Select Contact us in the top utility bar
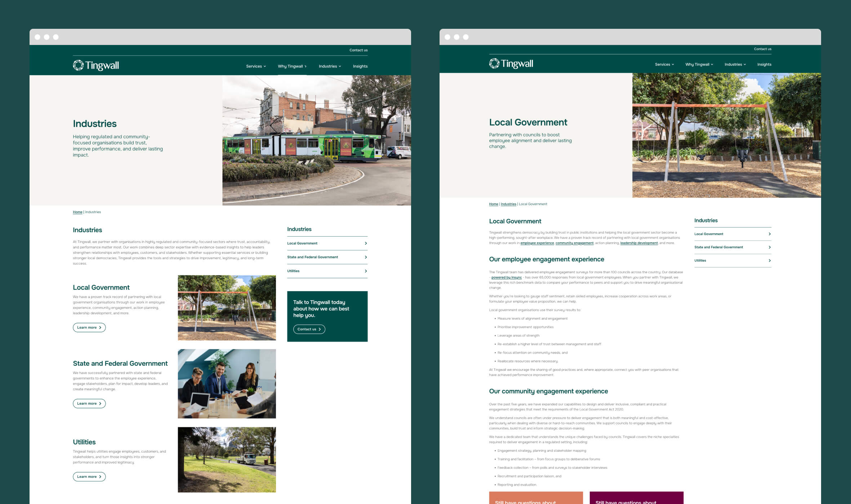This screenshot has height=504, width=851. (x=358, y=50)
